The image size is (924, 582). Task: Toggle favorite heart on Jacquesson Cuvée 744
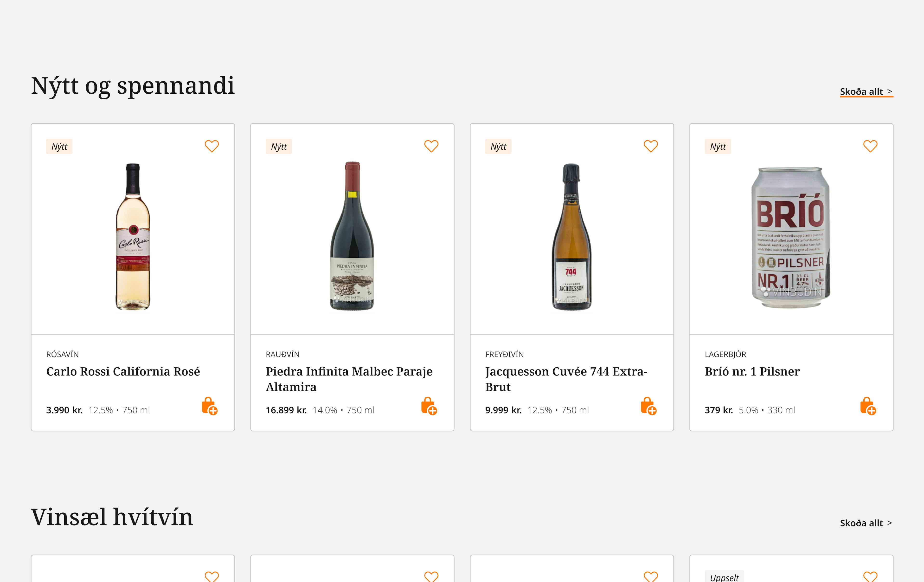click(x=650, y=146)
